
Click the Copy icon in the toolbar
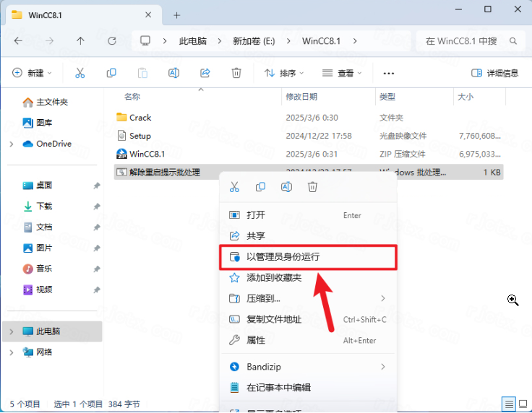pos(111,73)
